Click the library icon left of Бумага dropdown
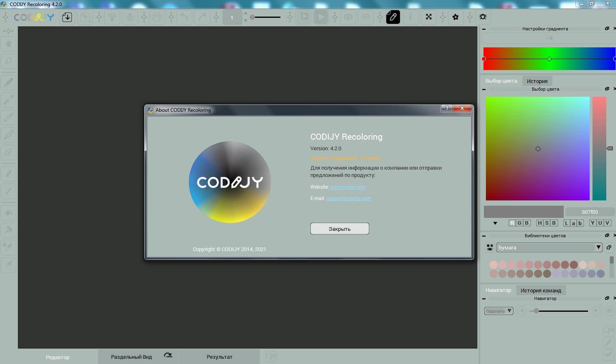The height and width of the screenshot is (364, 616). click(490, 247)
